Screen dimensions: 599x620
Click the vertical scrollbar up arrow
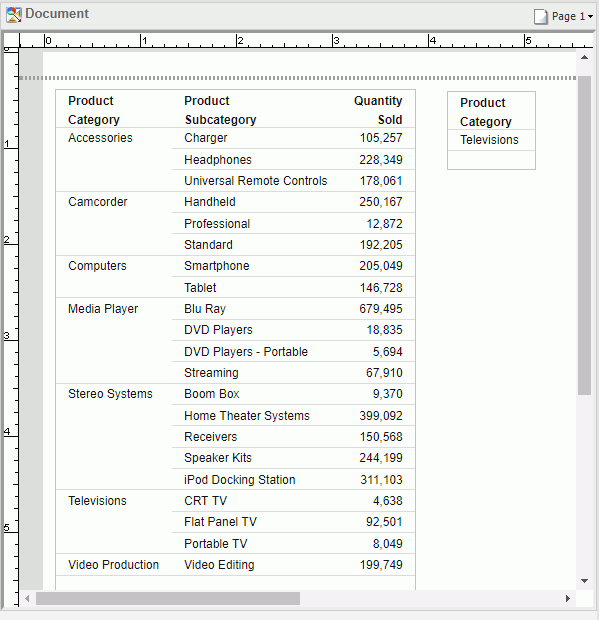point(584,58)
